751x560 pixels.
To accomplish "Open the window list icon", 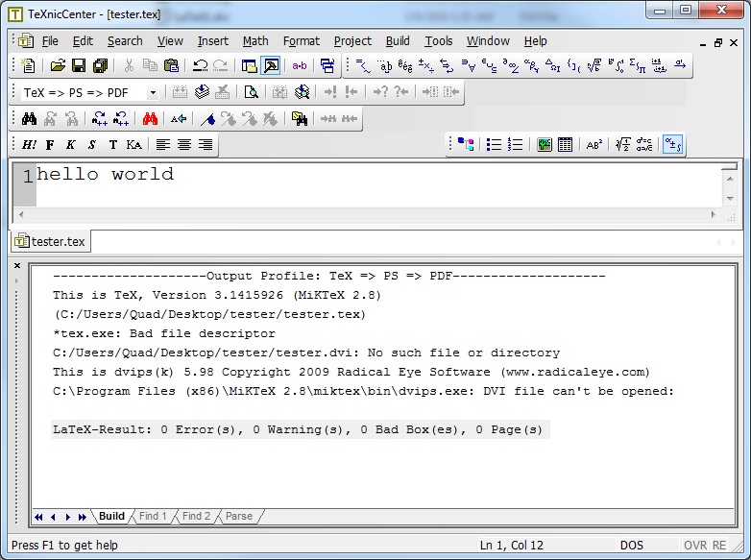I will 327,65.
